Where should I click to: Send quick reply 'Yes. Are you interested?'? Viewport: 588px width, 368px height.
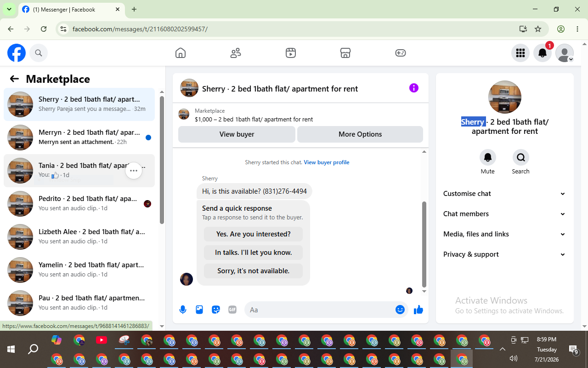click(254, 234)
